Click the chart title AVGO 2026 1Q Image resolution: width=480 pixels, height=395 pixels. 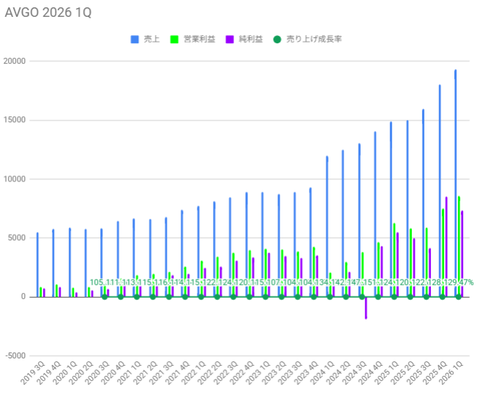tap(48, 13)
